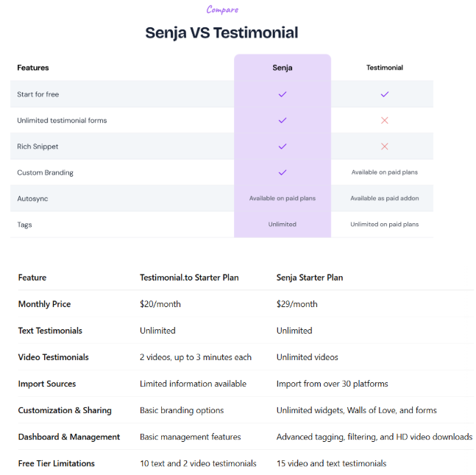The image size is (476, 475).
Task: Click the Senja VS Testimonial heading
Action: (x=221, y=33)
